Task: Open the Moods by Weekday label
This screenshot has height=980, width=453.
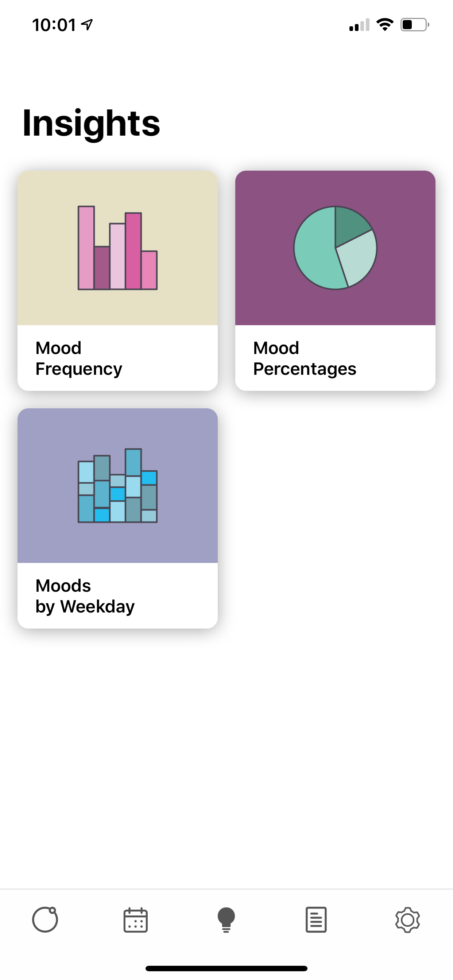Action: (85, 596)
